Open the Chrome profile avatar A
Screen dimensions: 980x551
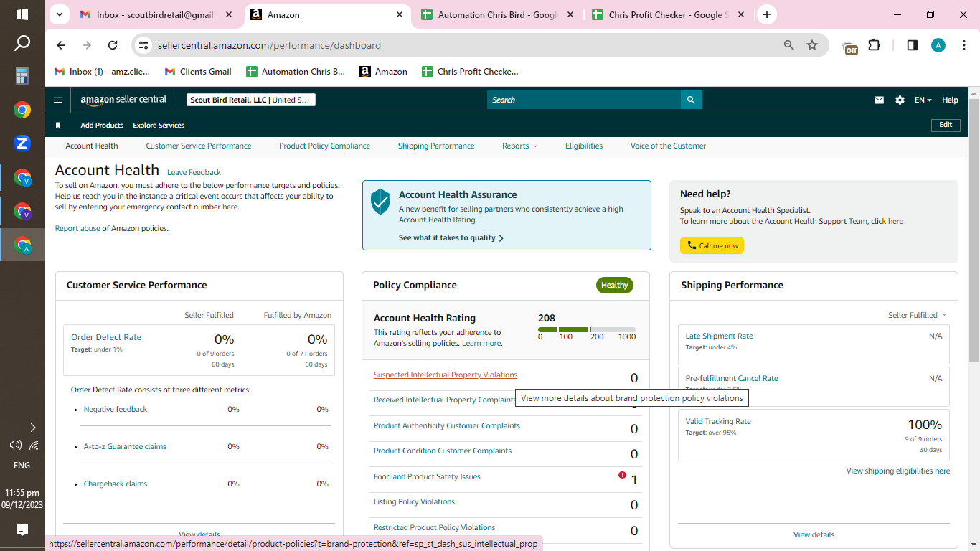click(938, 45)
